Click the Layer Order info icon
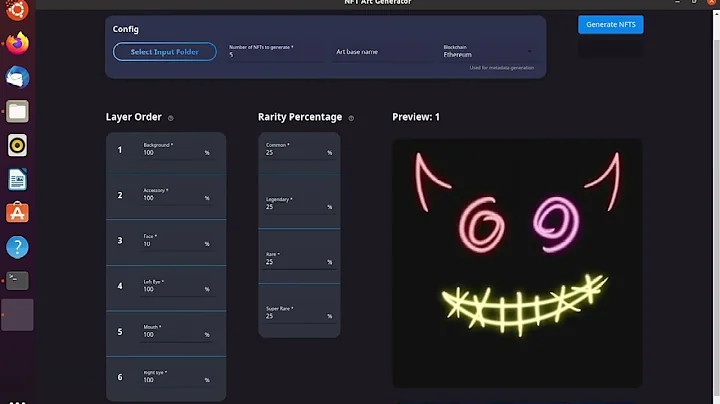 (x=171, y=118)
